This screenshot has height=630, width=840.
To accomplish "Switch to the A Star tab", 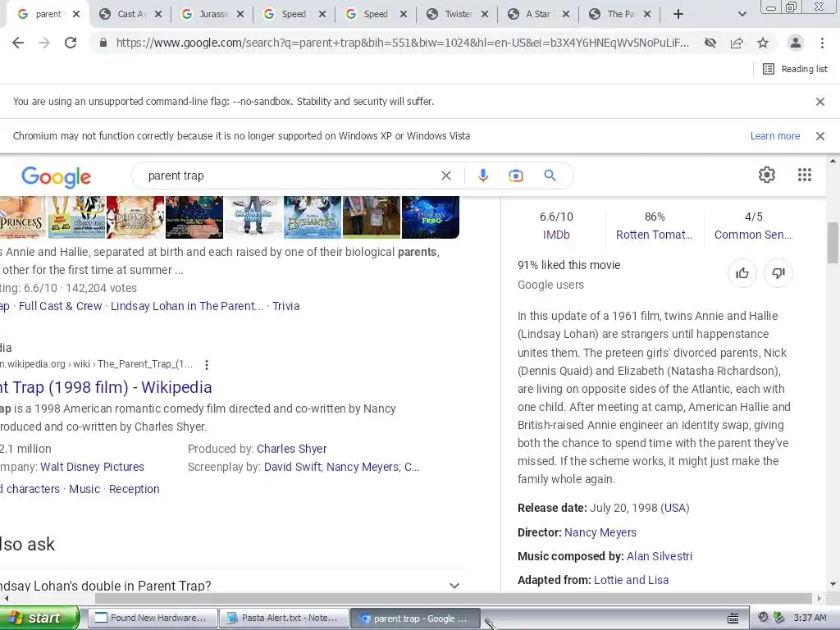I will 538,15.
